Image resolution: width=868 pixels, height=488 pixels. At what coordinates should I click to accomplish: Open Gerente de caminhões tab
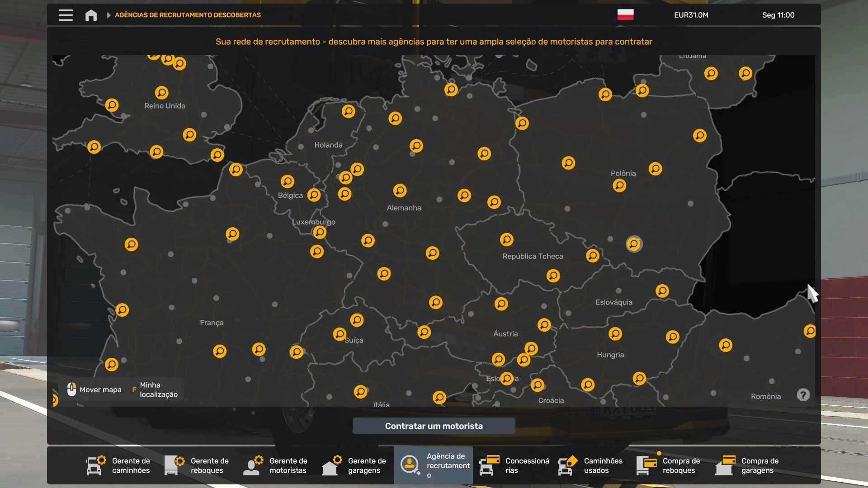click(x=118, y=465)
